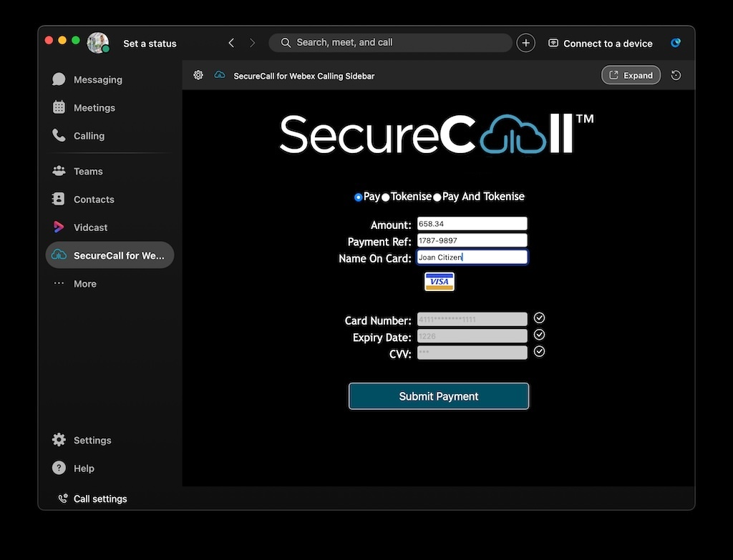733x560 pixels.
Task: Close the window with the red button
Action: [x=49, y=40]
